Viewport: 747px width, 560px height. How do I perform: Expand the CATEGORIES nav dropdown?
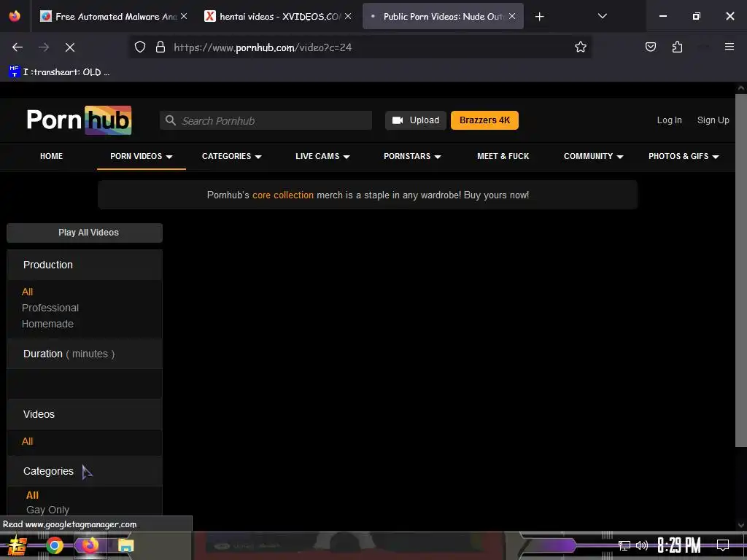pyautogui.click(x=231, y=156)
